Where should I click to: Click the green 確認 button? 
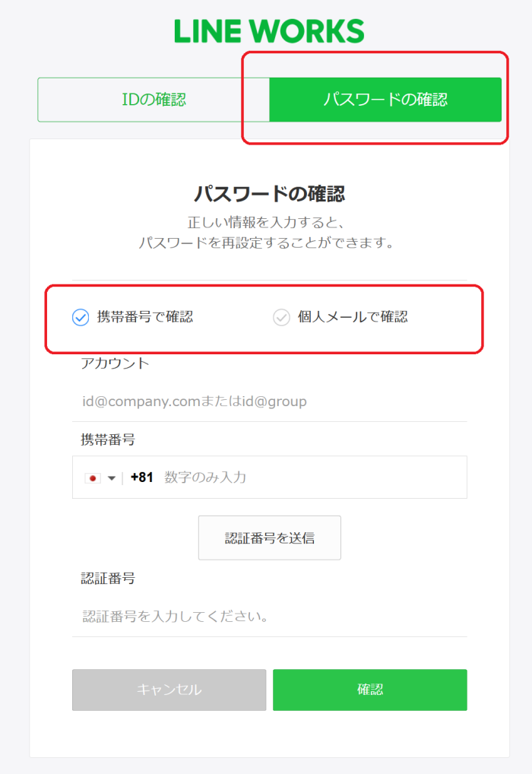[x=369, y=690]
